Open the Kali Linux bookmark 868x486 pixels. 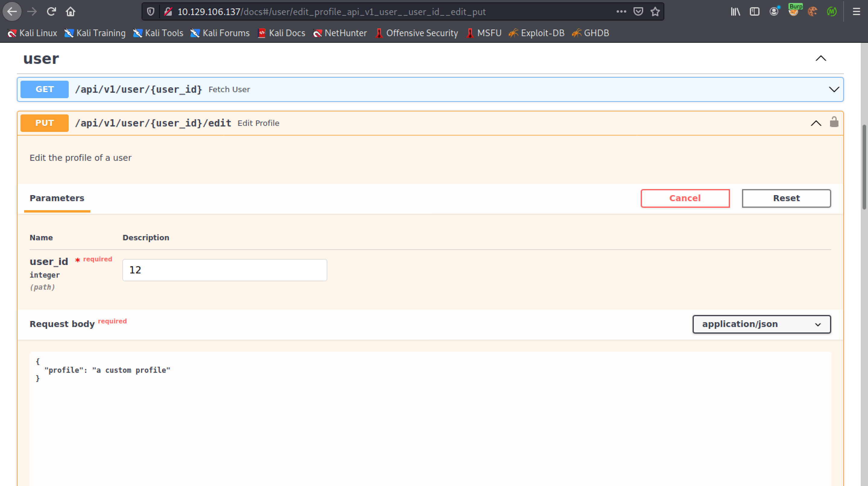coord(32,33)
